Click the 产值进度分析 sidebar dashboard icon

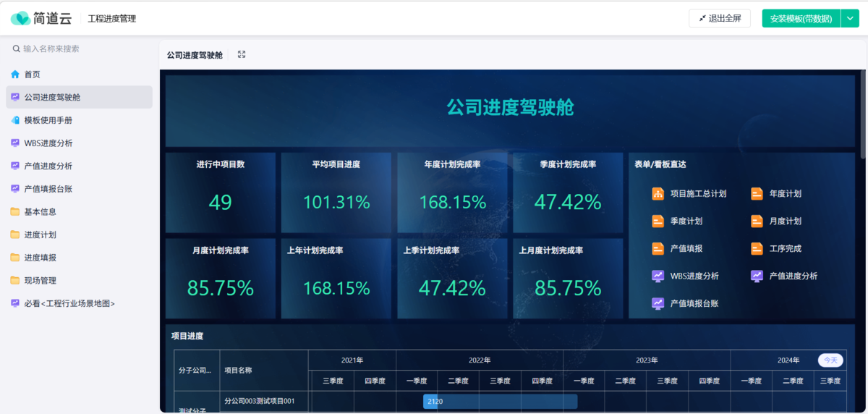tap(15, 166)
